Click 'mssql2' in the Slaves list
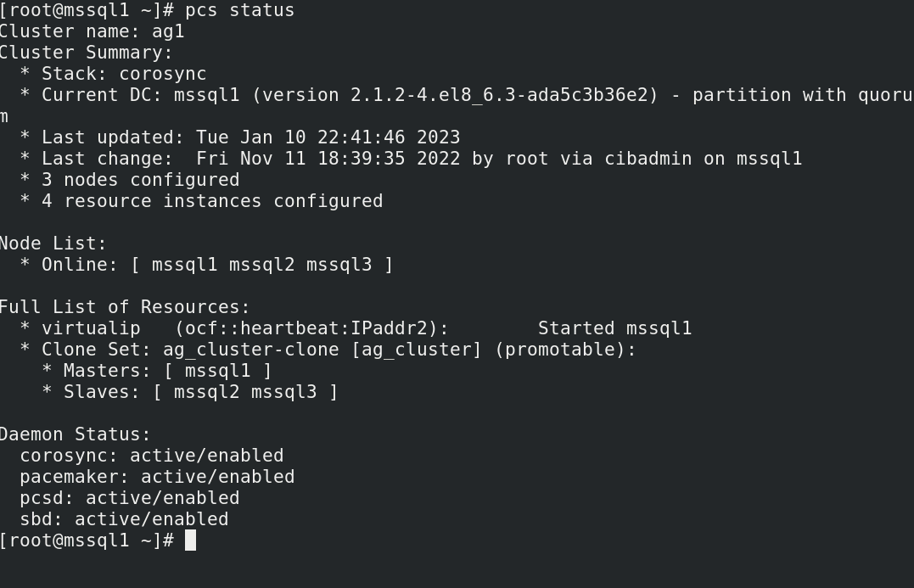 click(206, 392)
